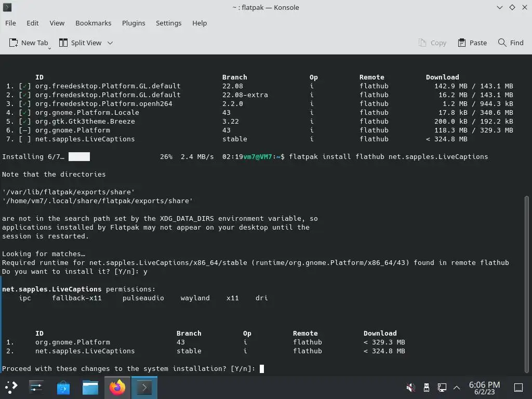The width and height of the screenshot is (532, 399).
Task: Open System Settings from taskbar
Action: 36,387
